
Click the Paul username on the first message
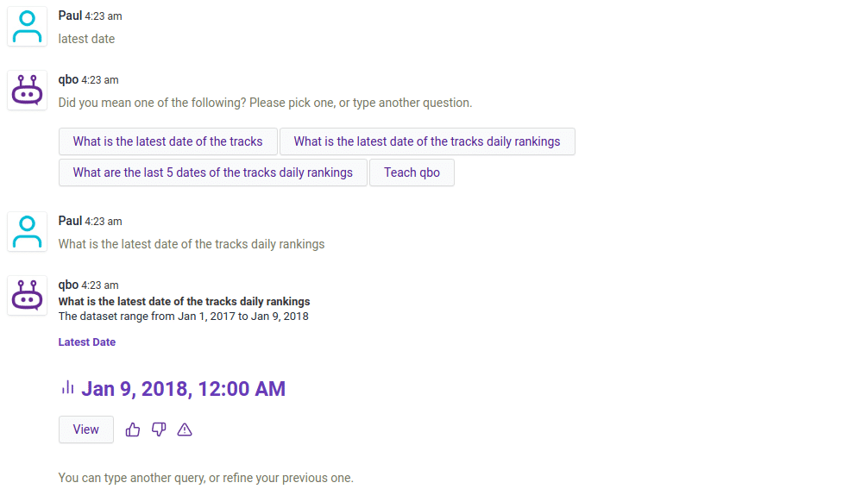[x=70, y=16]
